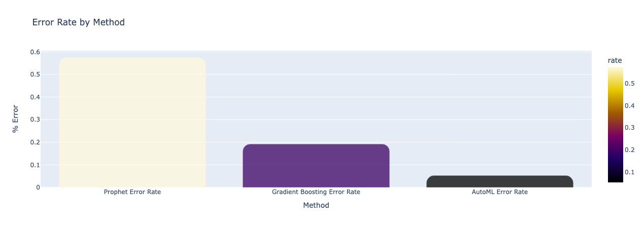Click the 0.2 y-axis tick label

35,142
